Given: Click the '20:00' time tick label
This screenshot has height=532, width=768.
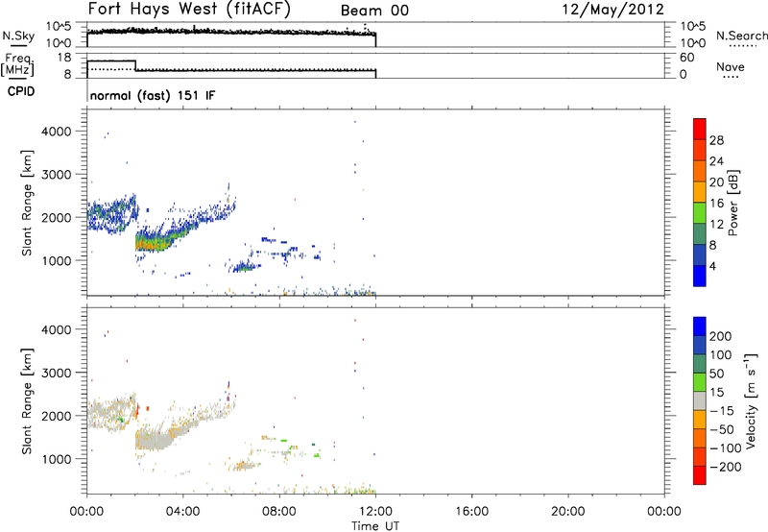Looking at the screenshot, I should [x=568, y=512].
